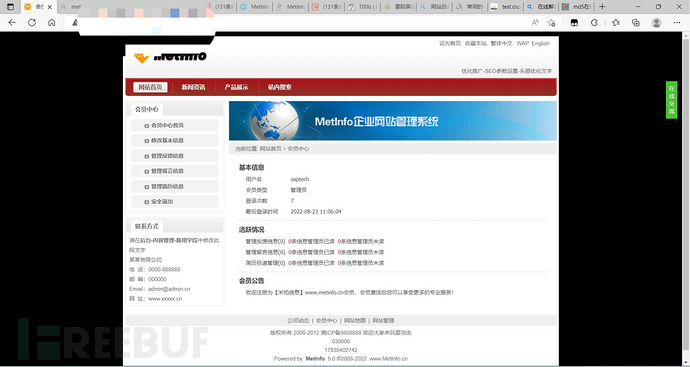Click 安全退出 to log out

[x=174, y=202]
